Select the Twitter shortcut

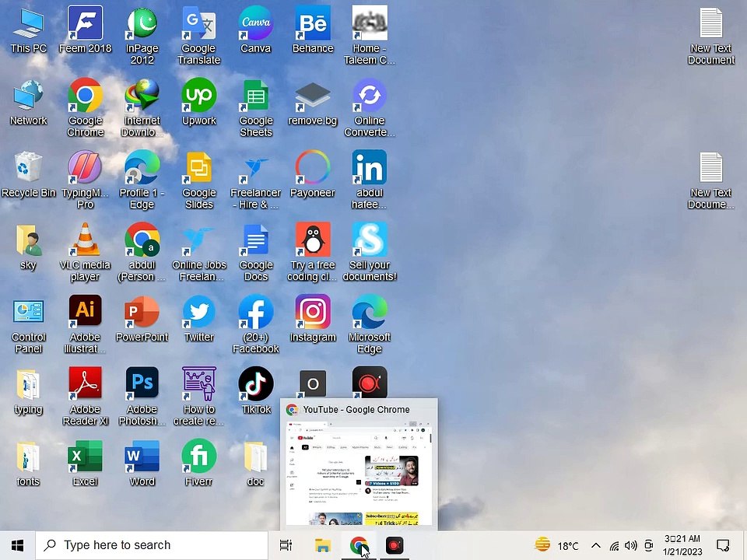(x=198, y=320)
